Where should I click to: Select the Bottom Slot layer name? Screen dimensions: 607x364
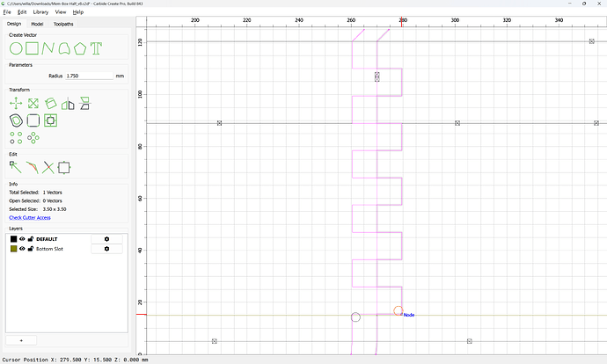tap(49, 249)
